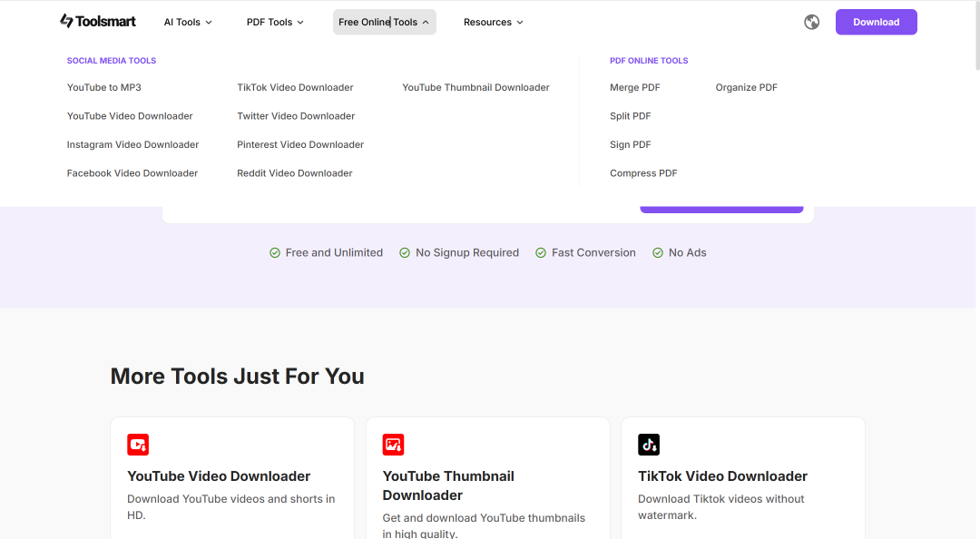Open YouTube to MP3 tool
Screen dimensions: 980x539
[103, 87]
